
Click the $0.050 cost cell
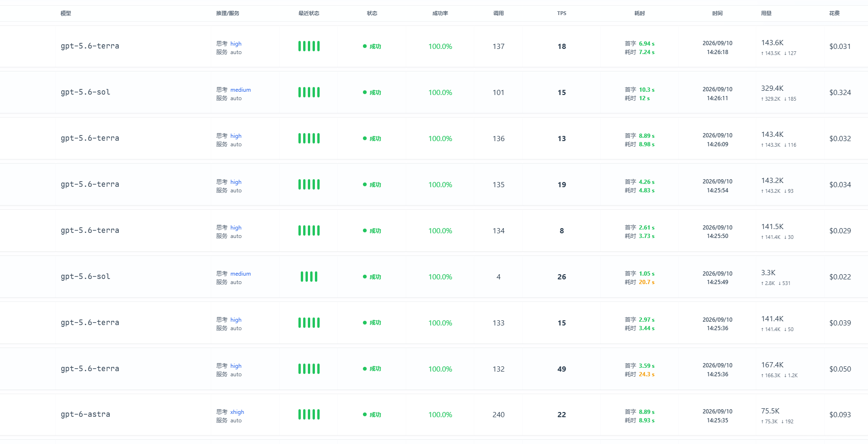coord(840,369)
